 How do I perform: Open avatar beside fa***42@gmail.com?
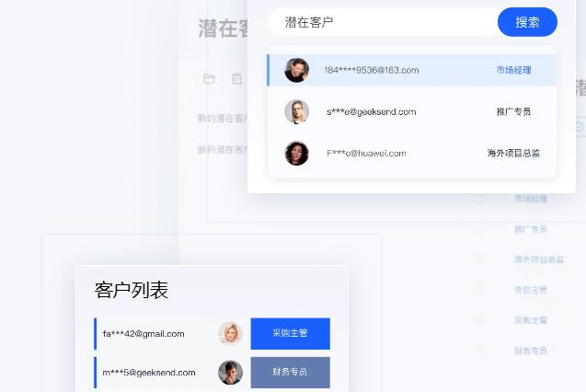pyautogui.click(x=230, y=333)
